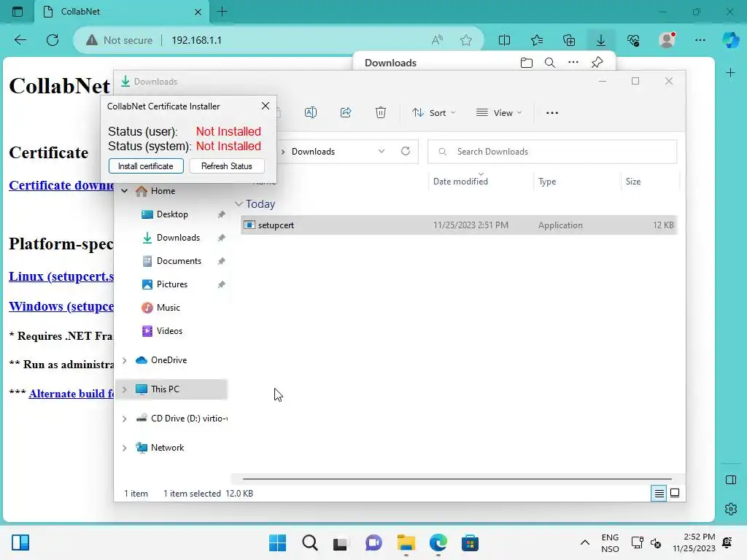Sort by the Type column header
This screenshot has height=560, width=747.
click(547, 182)
